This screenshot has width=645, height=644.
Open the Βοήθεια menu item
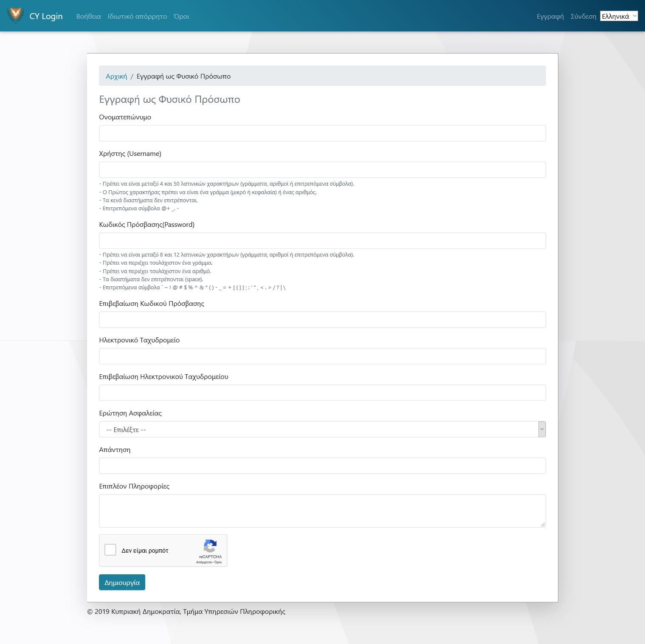[88, 17]
